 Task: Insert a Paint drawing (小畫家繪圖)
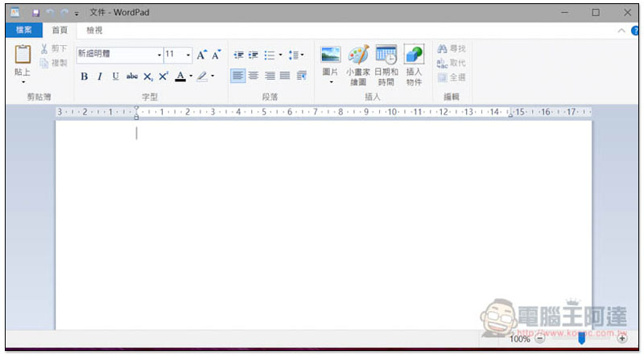[x=358, y=55]
